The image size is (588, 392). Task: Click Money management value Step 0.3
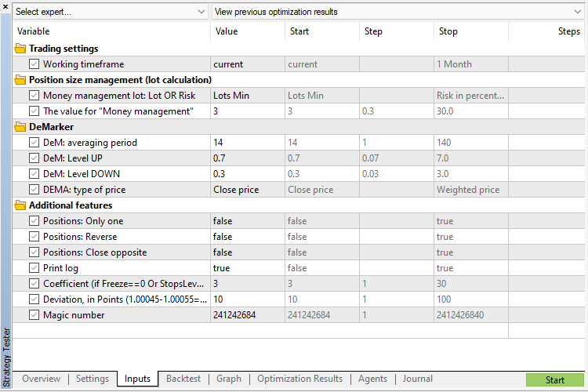(x=397, y=111)
